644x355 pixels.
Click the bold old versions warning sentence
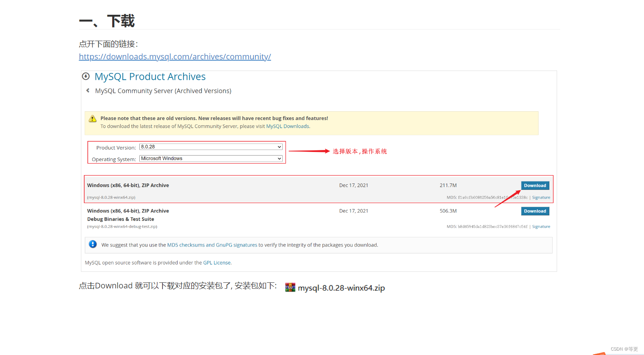pos(214,118)
